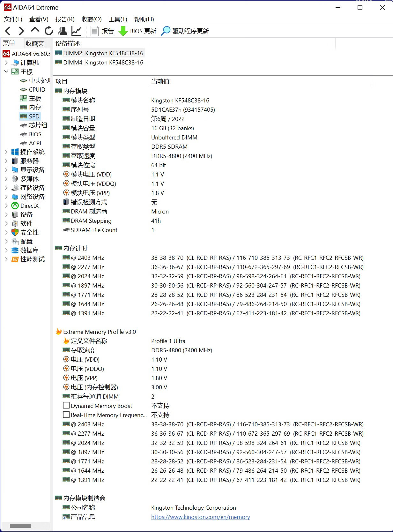Click the 设备 devices icon
Screen dimensions: 393x532
tap(15, 214)
